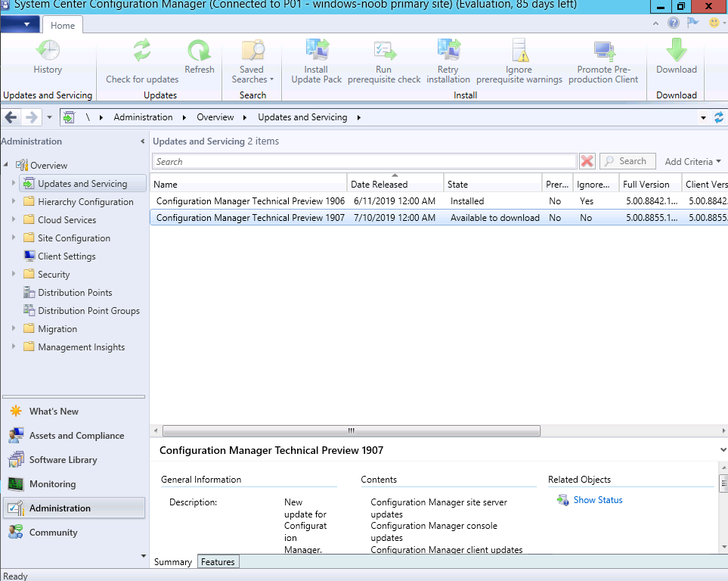The width and height of the screenshot is (728, 581).
Task: Expand the Security folder node
Action: pos(14,274)
